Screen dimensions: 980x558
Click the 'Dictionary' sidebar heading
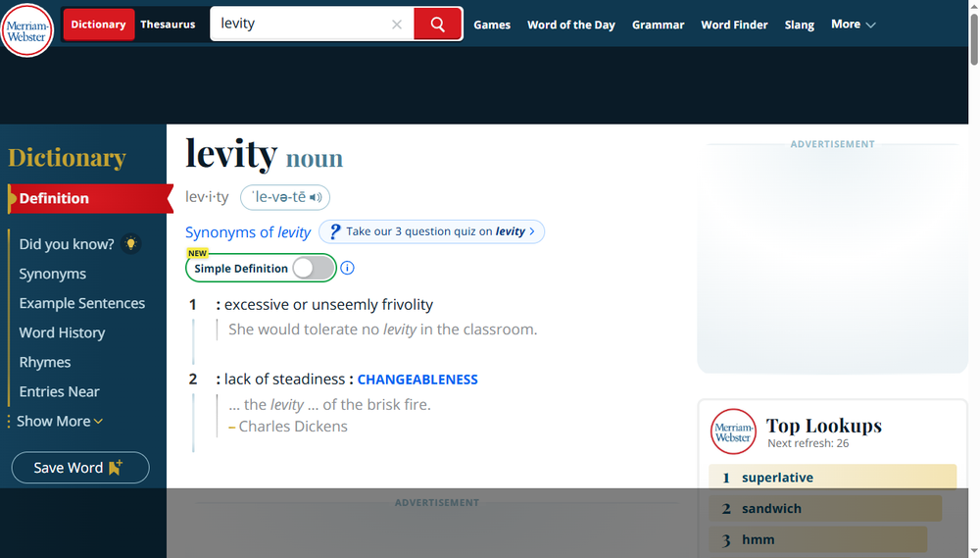[67, 157]
